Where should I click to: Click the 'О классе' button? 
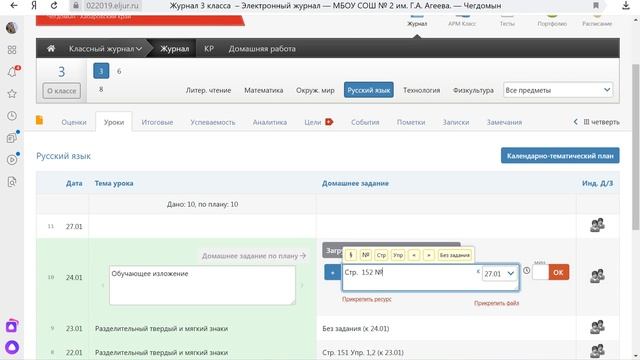pyautogui.click(x=62, y=91)
